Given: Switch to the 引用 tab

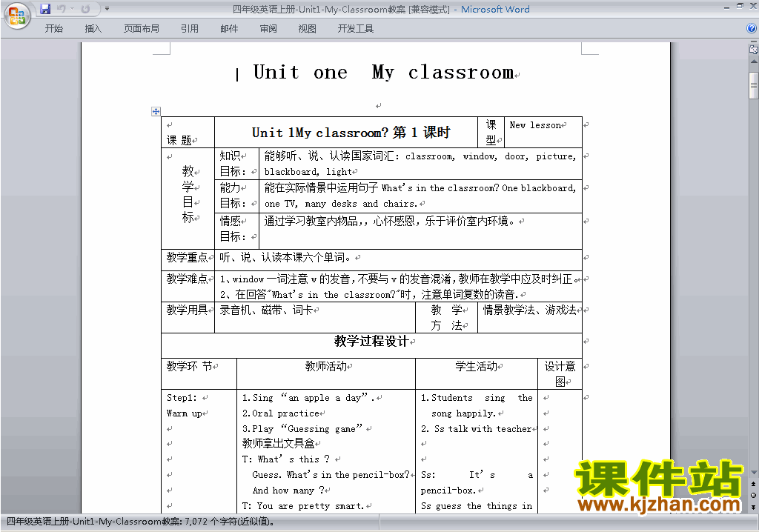Looking at the screenshot, I should 189,29.
